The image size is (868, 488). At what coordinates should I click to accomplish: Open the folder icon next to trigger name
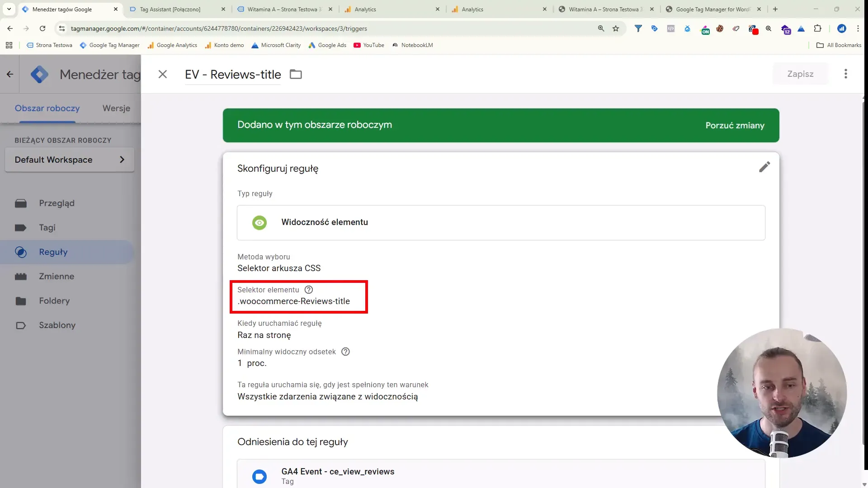pos(296,74)
